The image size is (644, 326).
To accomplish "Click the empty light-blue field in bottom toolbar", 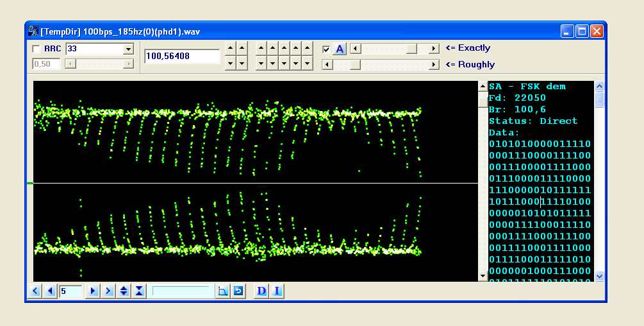I will pos(183,291).
